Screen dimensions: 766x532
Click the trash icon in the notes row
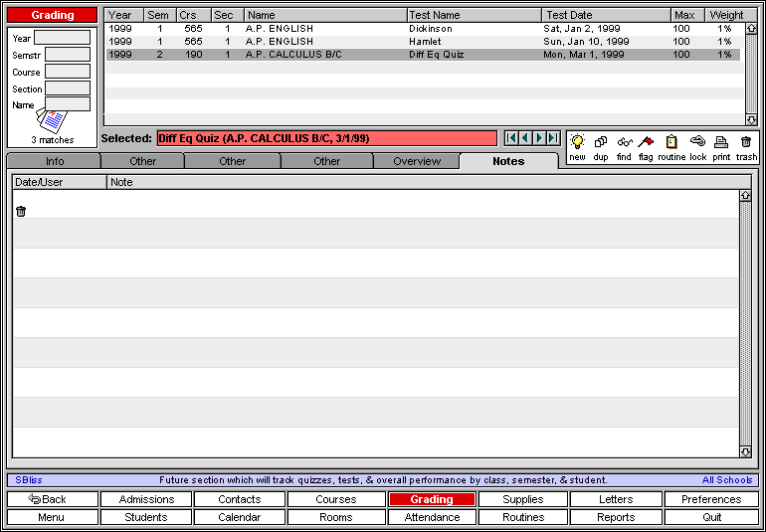[x=21, y=212]
